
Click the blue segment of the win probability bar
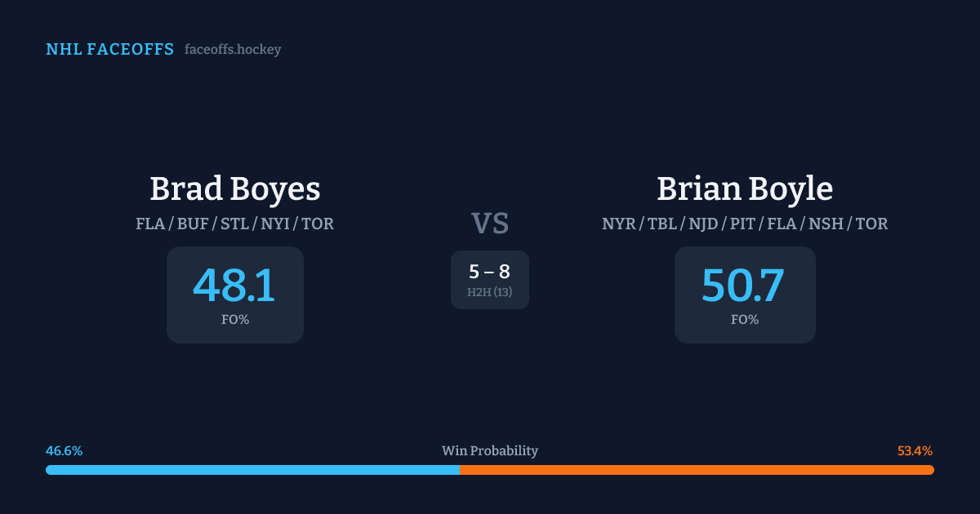point(253,470)
